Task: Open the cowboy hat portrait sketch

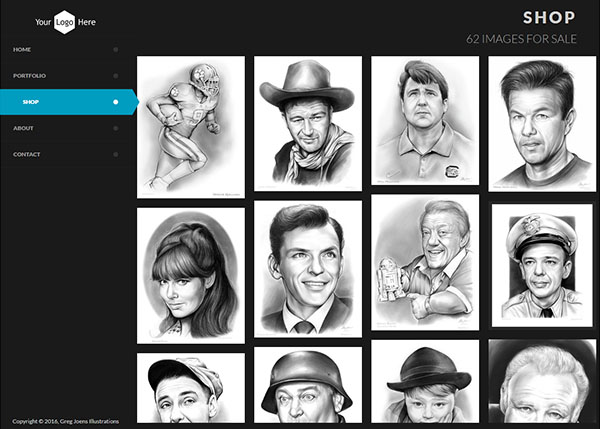Action: coord(307,122)
